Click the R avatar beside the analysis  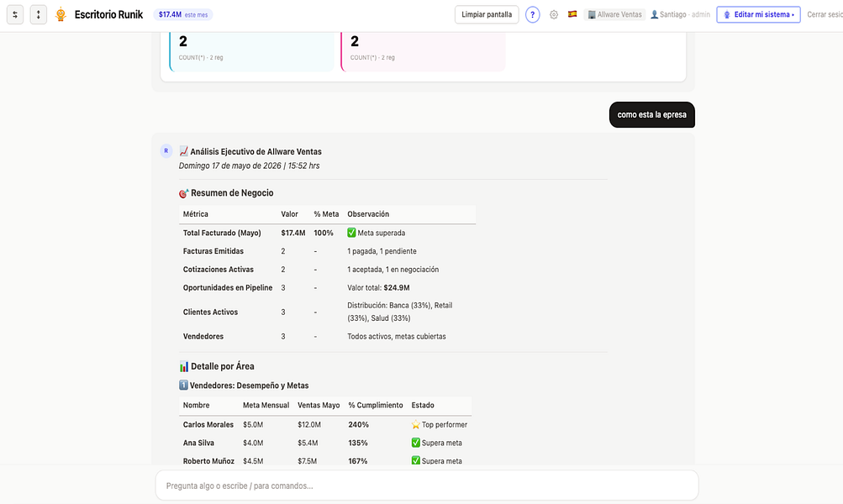point(166,151)
